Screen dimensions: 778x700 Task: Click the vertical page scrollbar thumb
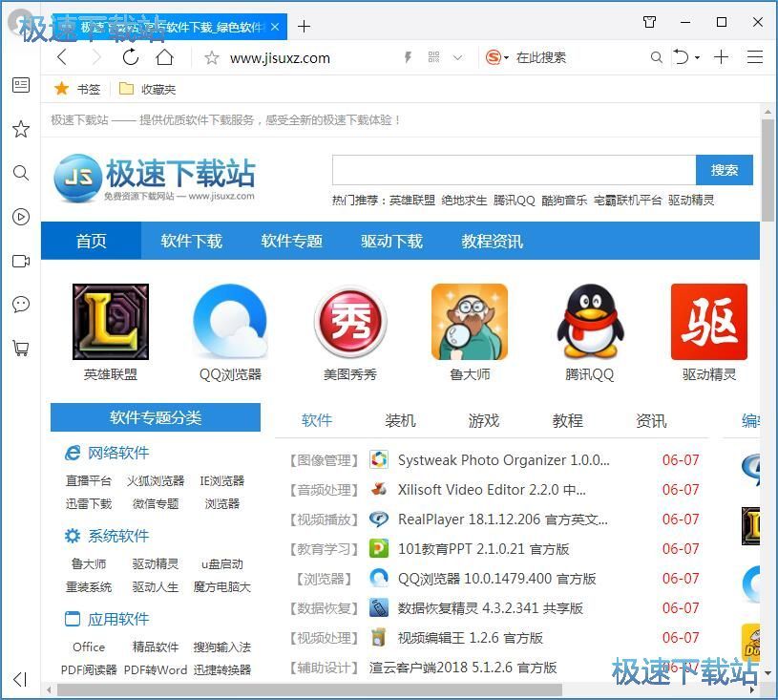767,170
